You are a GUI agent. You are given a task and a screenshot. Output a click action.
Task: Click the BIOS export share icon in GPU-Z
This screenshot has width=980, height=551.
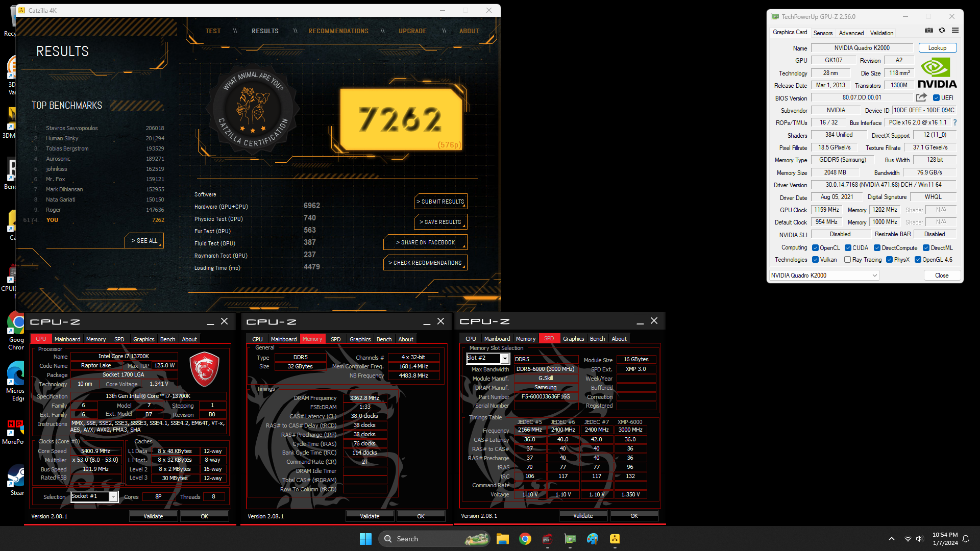pyautogui.click(x=921, y=97)
